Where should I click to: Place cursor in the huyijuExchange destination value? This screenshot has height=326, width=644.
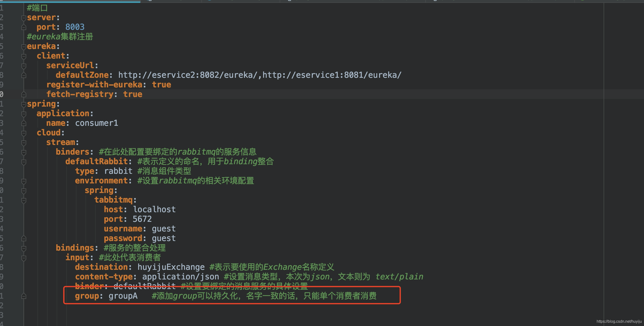coord(171,267)
